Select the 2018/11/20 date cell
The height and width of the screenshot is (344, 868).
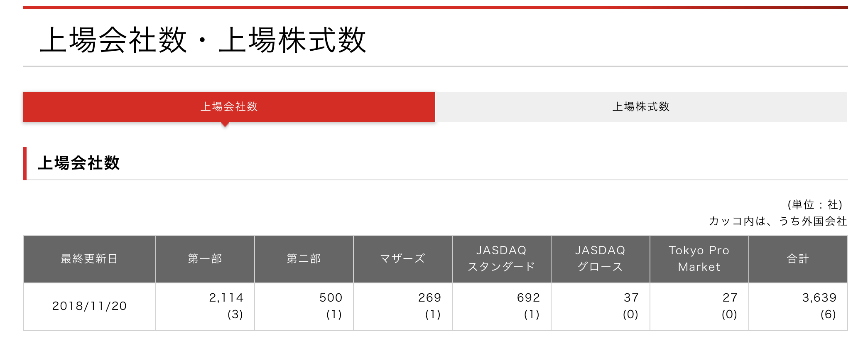click(x=90, y=307)
